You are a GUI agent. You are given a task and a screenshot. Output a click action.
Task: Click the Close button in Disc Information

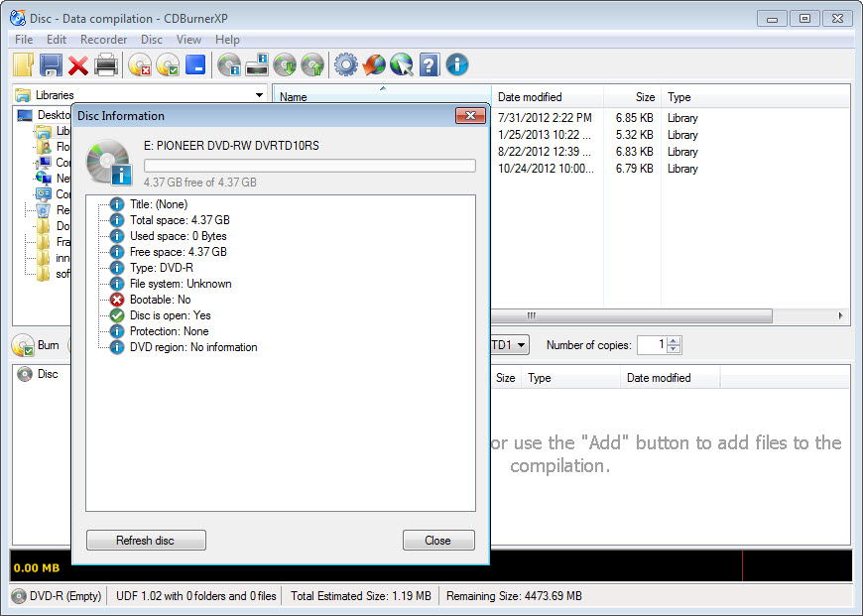tap(438, 540)
